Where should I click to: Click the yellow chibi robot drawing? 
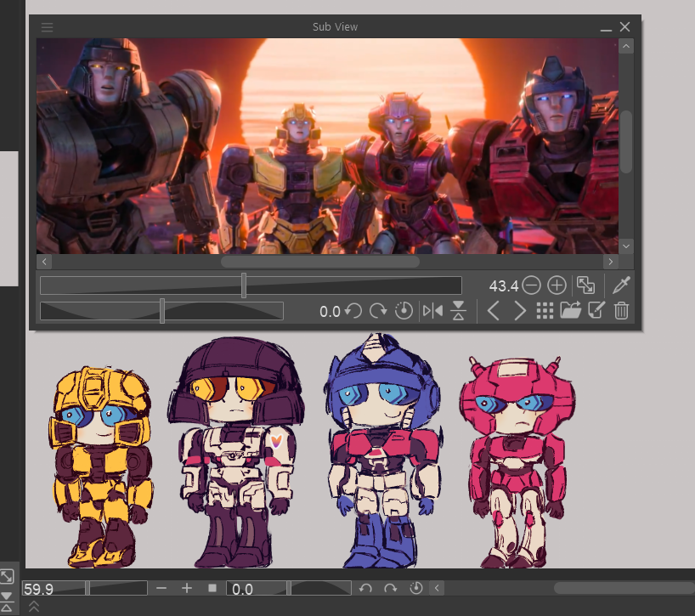100,467
